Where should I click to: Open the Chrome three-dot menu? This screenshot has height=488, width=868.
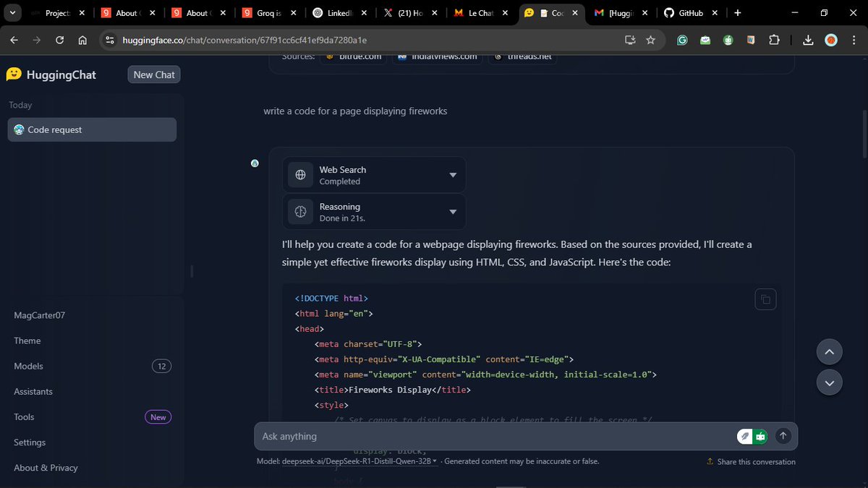click(854, 40)
